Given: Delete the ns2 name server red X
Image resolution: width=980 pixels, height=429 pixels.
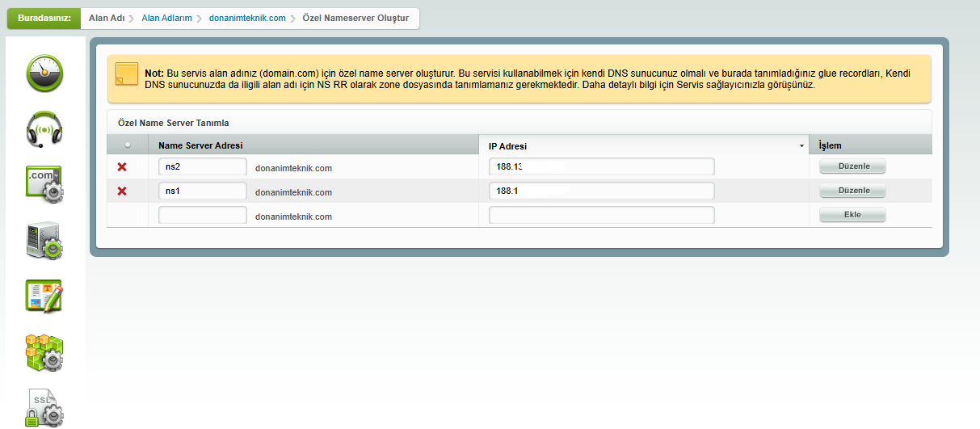Looking at the screenshot, I should point(122,167).
